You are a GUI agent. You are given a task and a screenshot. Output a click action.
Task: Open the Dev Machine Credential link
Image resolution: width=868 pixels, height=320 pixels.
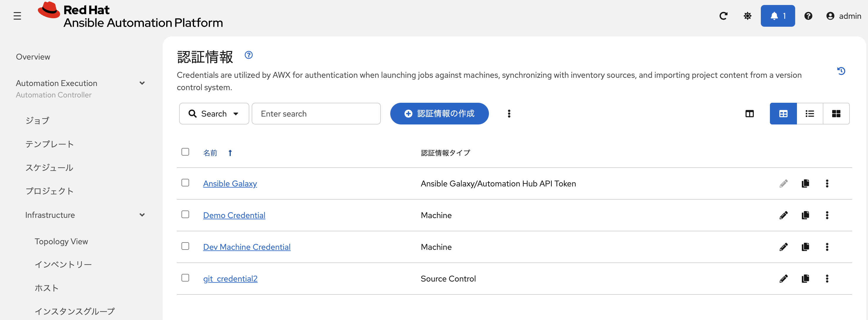tap(247, 247)
